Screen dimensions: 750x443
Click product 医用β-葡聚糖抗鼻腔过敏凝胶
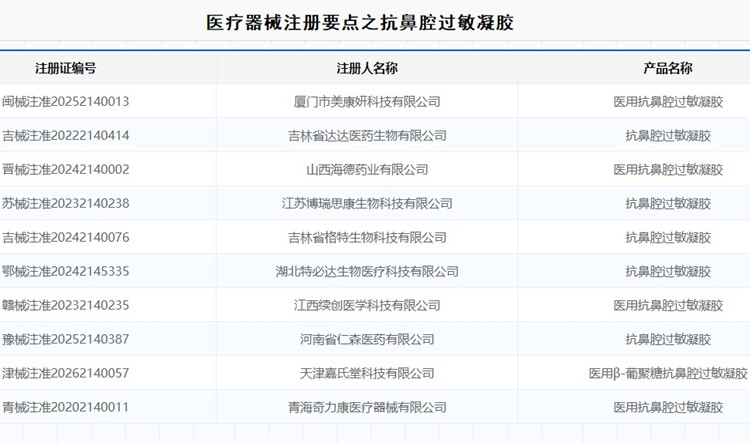click(x=668, y=373)
